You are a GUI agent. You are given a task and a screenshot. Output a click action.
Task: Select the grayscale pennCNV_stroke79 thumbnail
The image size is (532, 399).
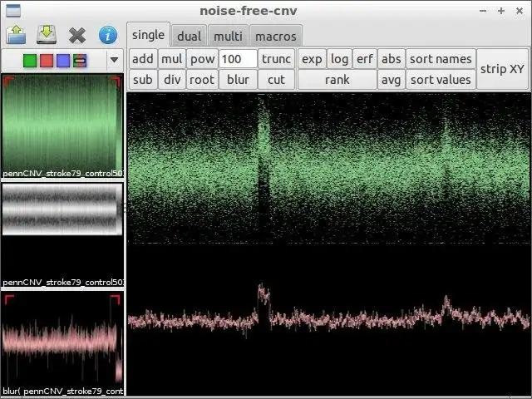click(x=62, y=235)
